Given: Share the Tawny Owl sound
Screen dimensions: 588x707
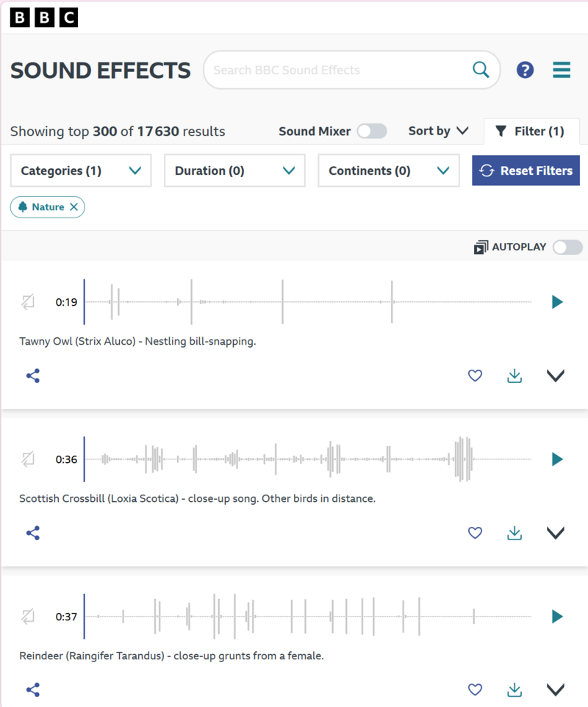Looking at the screenshot, I should pyautogui.click(x=33, y=376).
